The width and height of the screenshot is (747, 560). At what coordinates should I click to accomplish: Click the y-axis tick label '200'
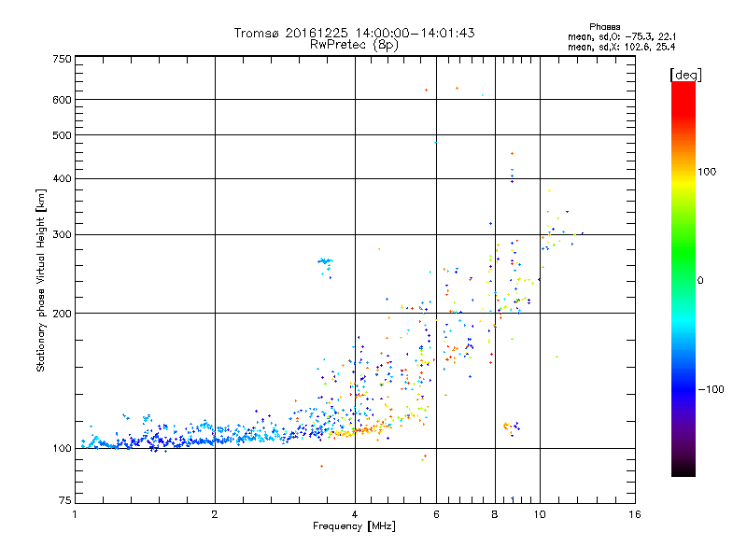click(x=62, y=314)
